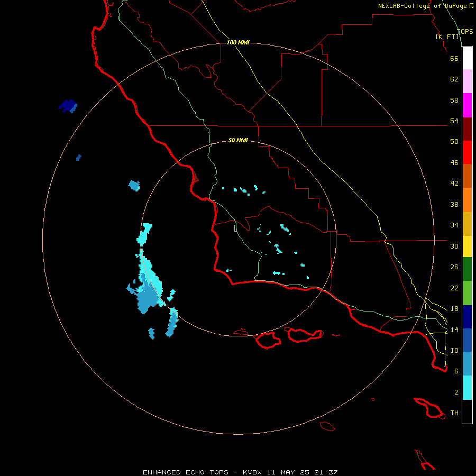This screenshot has width=476, height=476.
Task: Click the '66' legend value
Action: coord(454,58)
